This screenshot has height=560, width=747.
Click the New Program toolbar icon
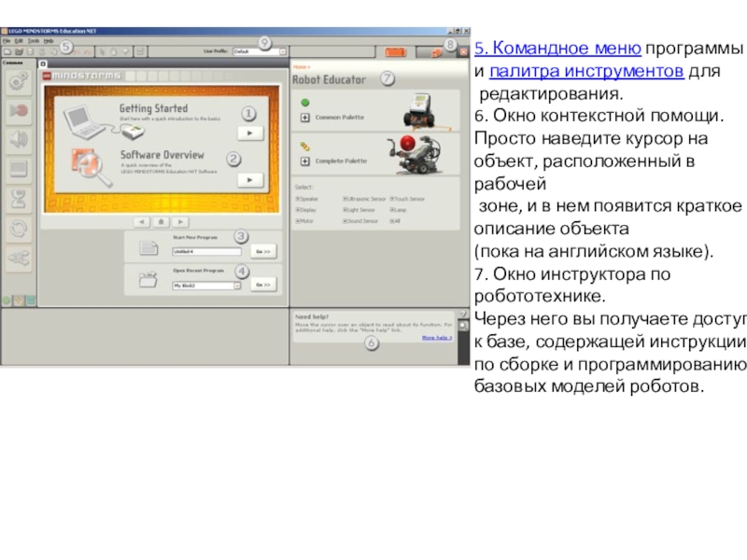point(7,51)
